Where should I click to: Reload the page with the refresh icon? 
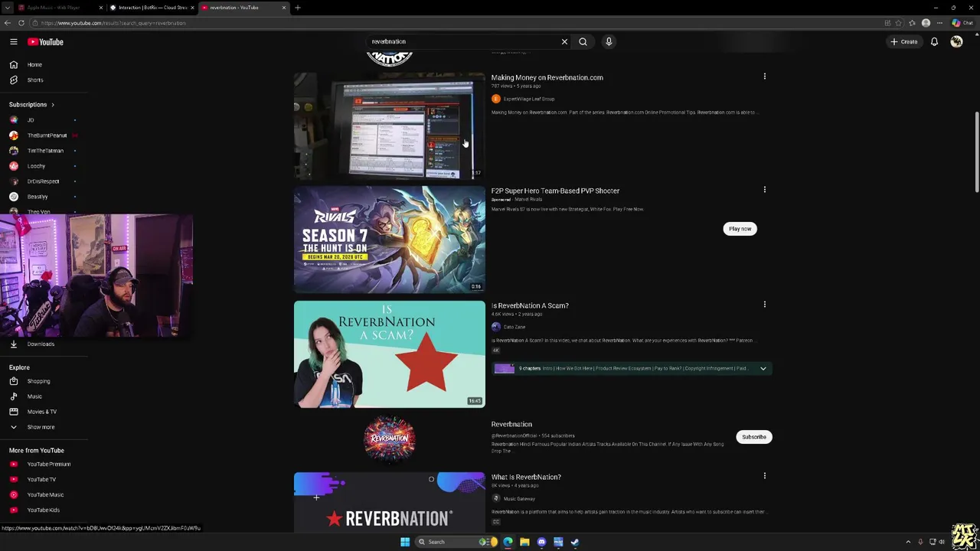coord(21,23)
